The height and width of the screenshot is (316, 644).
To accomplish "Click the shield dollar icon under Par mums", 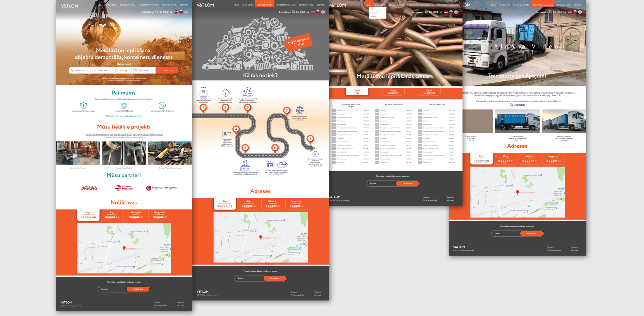I will [x=83, y=105].
